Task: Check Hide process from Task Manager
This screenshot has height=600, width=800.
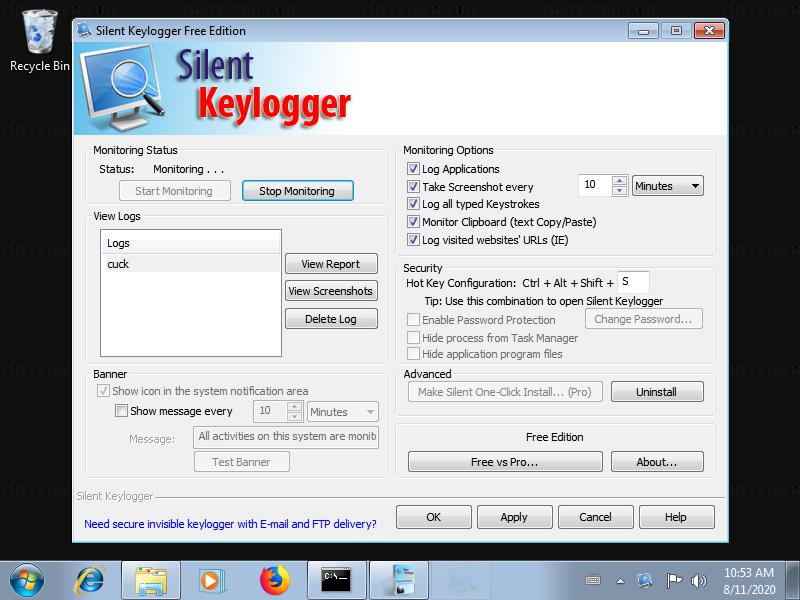Action: coord(413,337)
